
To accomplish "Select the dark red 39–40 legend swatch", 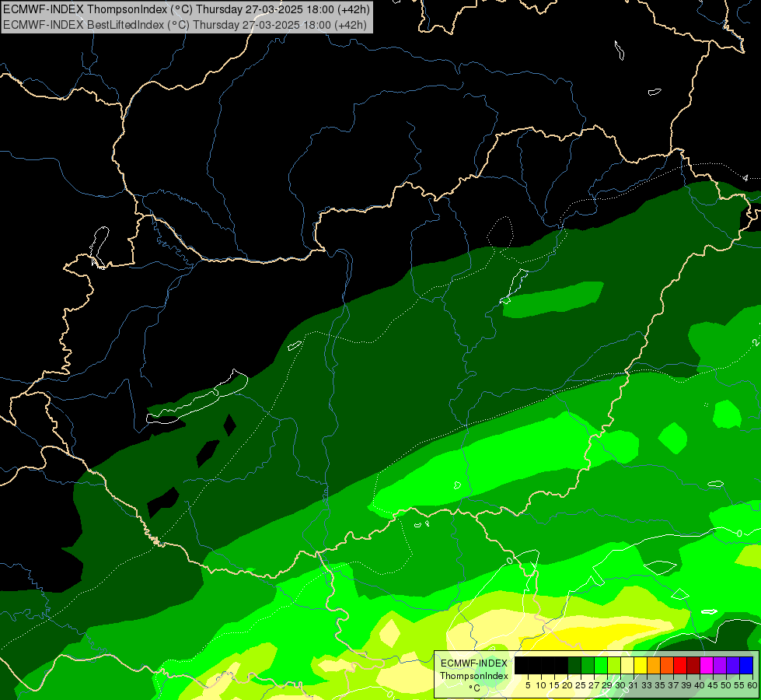I will click(693, 666).
